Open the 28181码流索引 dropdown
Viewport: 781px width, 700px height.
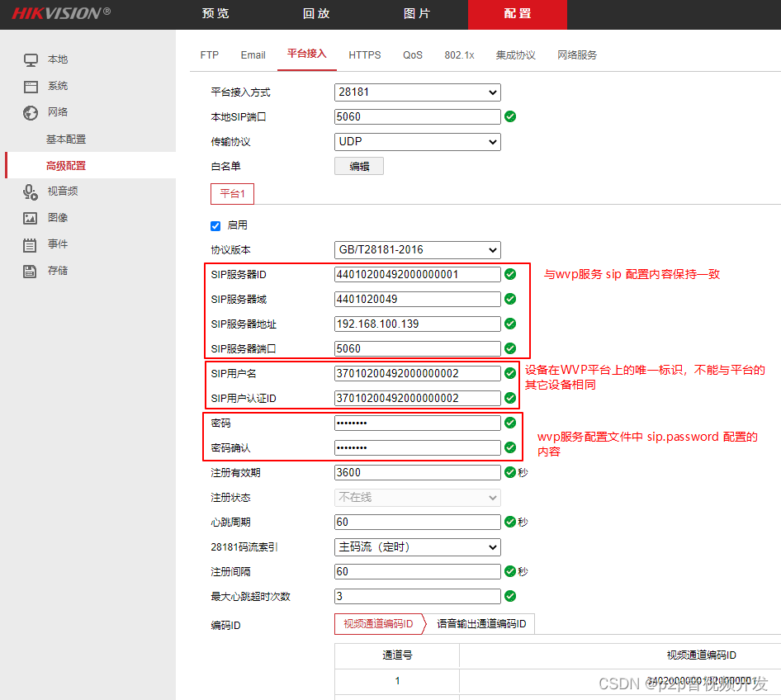[x=417, y=546]
